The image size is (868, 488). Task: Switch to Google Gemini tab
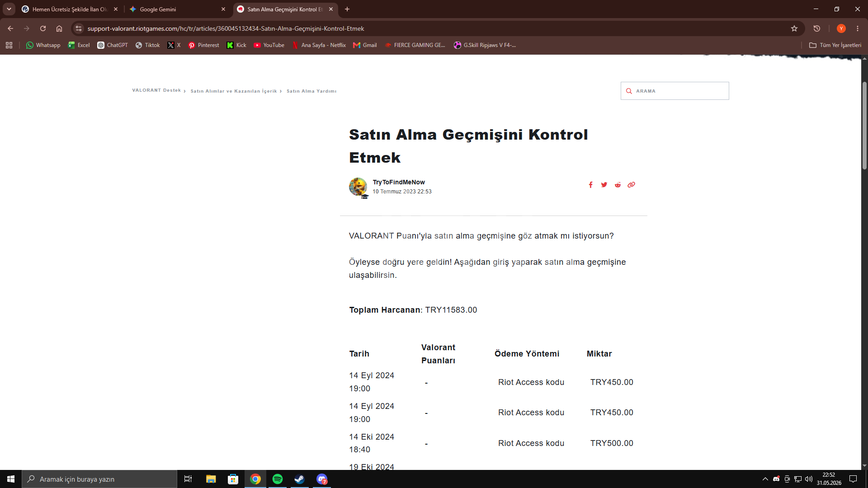point(177,9)
